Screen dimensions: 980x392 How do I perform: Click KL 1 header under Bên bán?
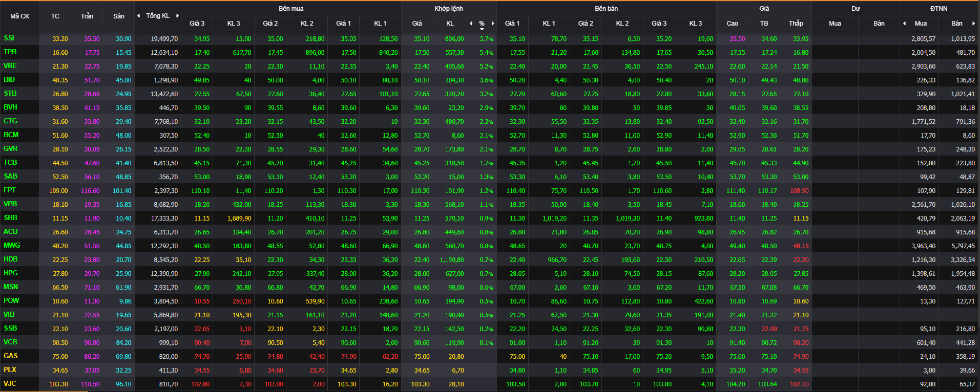pyautogui.click(x=549, y=24)
